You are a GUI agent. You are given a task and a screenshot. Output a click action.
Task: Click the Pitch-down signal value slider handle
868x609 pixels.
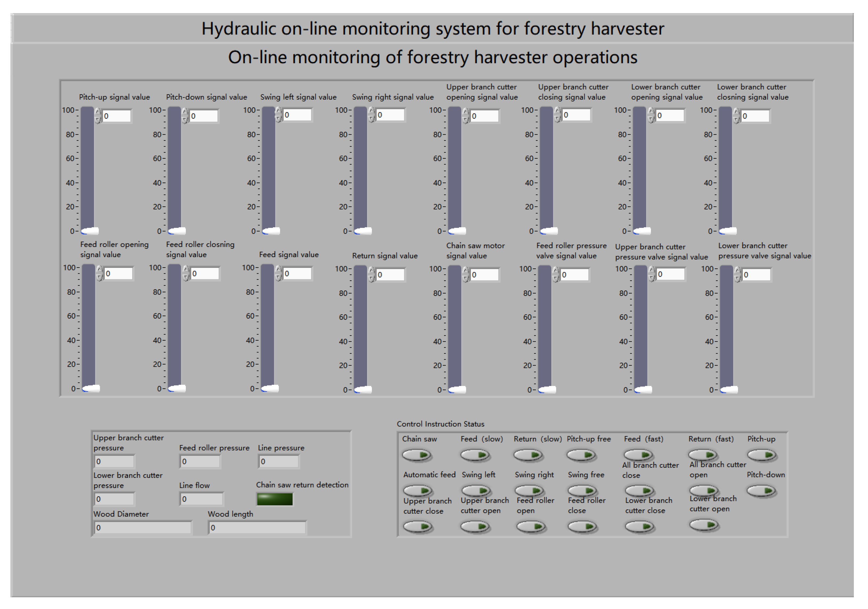(x=177, y=231)
